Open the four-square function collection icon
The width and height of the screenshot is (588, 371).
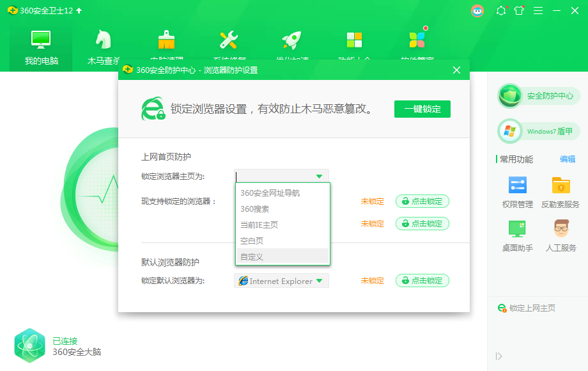click(x=354, y=40)
